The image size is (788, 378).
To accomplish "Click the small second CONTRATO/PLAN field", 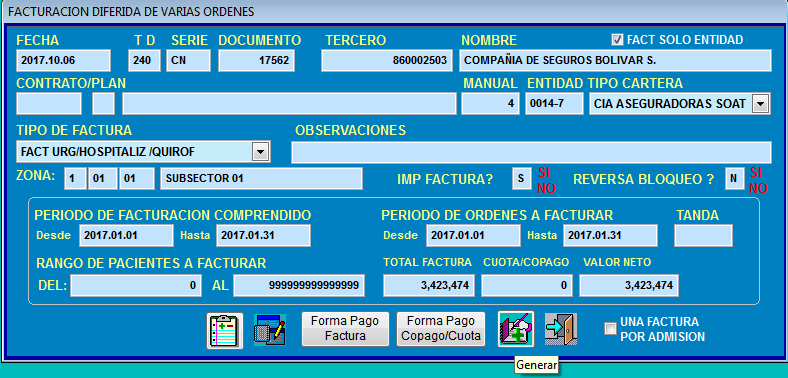I will tap(104, 104).
